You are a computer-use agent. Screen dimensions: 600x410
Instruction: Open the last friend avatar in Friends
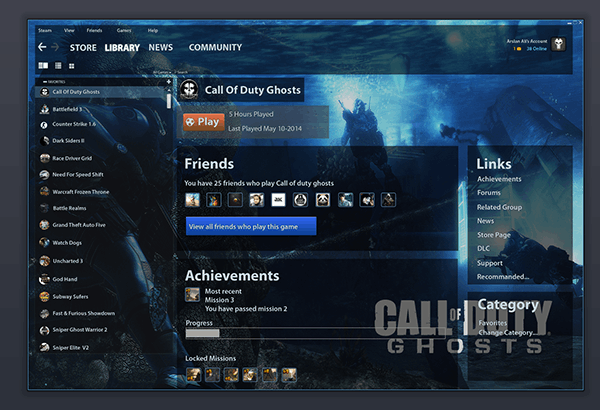[388, 199]
